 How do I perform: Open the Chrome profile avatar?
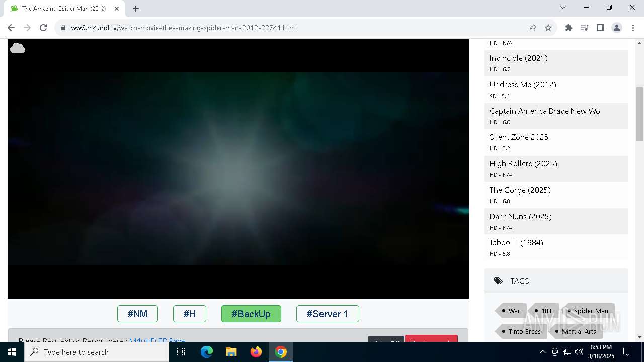(x=617, y=28)
